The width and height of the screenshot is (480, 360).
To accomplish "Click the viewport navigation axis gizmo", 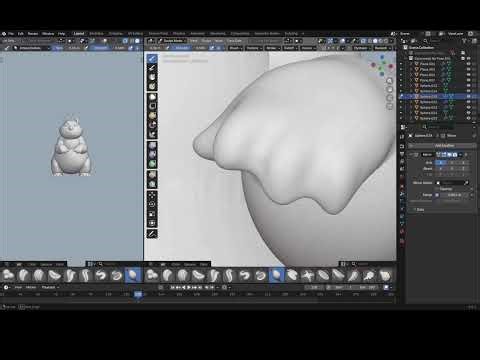I will click(x=382, y=65).
